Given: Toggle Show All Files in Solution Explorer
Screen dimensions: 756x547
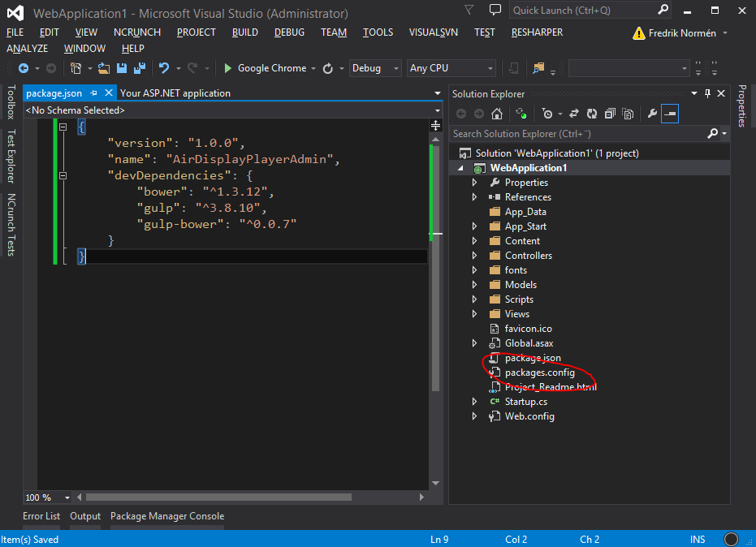Looking at the screenshot, I should click(x=628, y=114).
